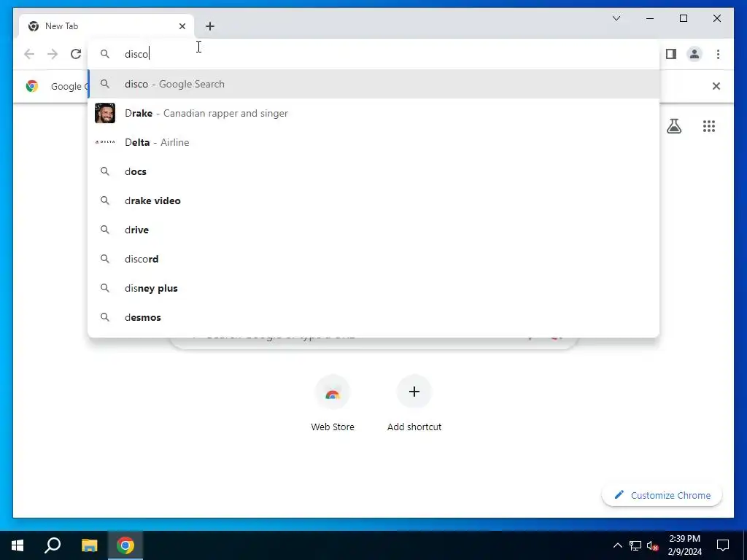Click the muted volume tray icon
Image resolution: width=747 pixels, height=560 pixels.
pos(653,545)
